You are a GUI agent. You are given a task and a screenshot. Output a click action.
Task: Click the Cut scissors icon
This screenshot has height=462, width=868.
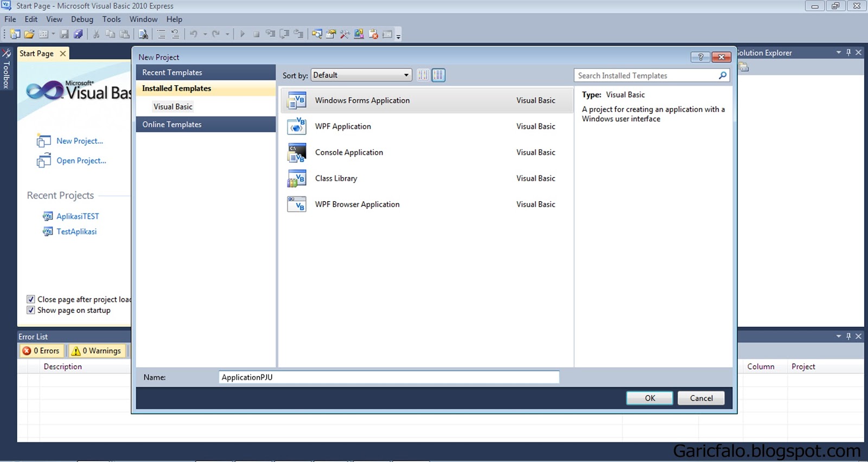click(x=96, y=34)
